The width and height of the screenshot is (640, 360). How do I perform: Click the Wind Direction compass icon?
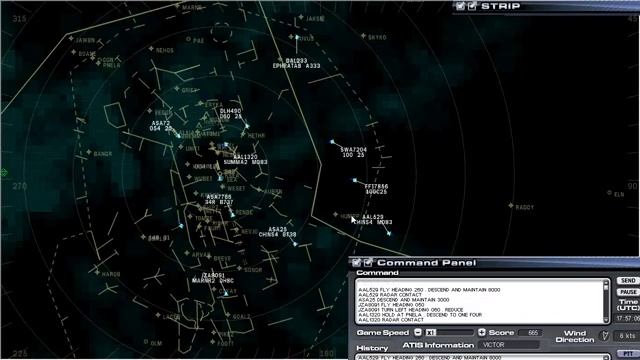[604, 336]
